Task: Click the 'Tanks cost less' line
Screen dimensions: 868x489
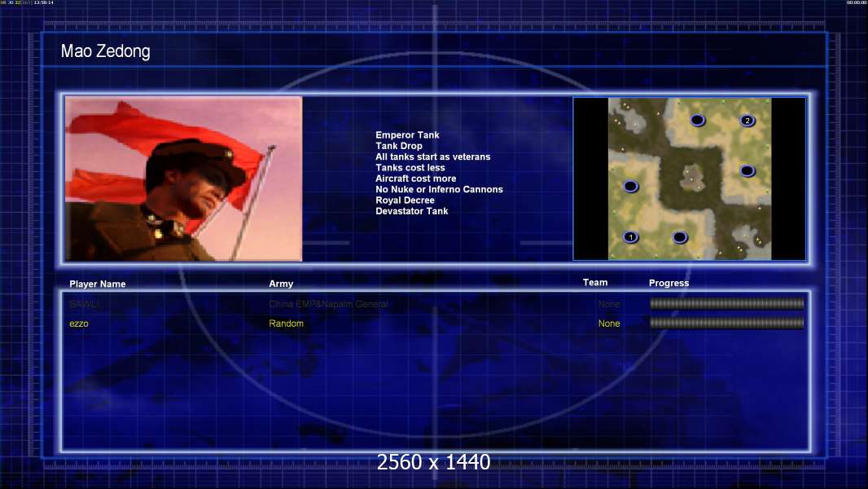Action: (410, 168)
